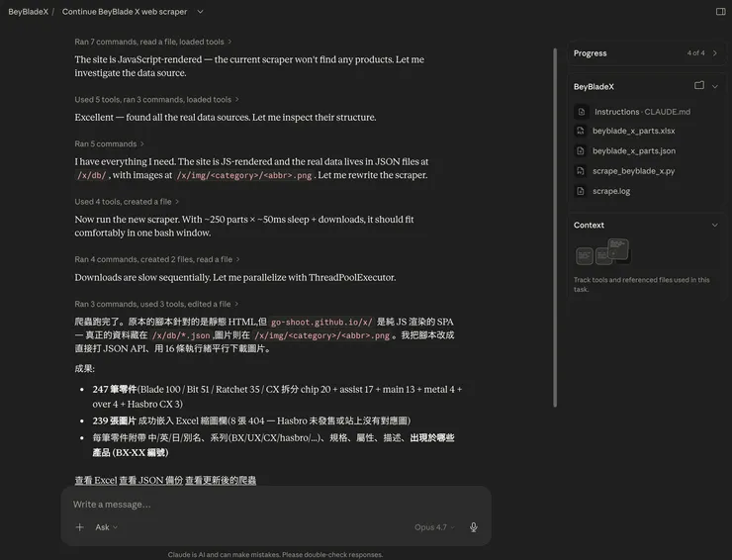Screen dimensions: 732x560
Task: Open the '查看 Excel' link
Action: coord(96,480)
